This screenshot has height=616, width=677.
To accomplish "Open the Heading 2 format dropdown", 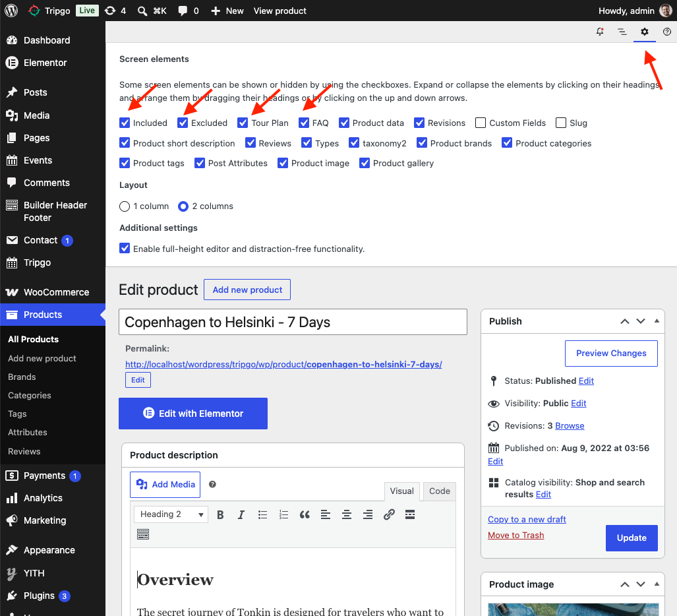I will pyautogui.click(x=171, y=514).
